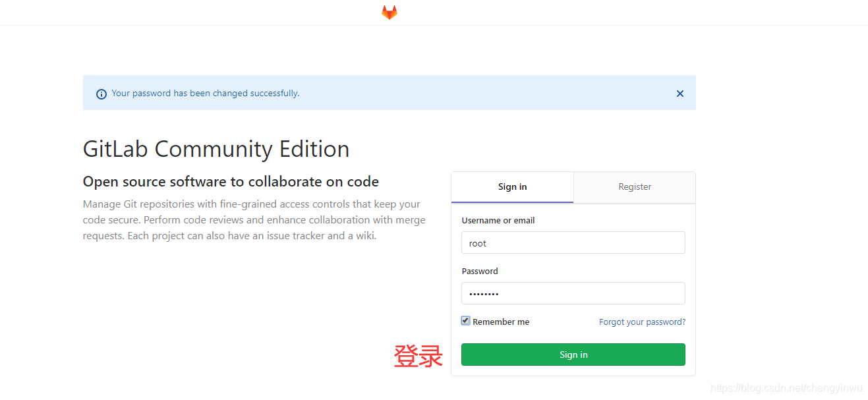Dismiss the password changed alert

coord(680,94)
